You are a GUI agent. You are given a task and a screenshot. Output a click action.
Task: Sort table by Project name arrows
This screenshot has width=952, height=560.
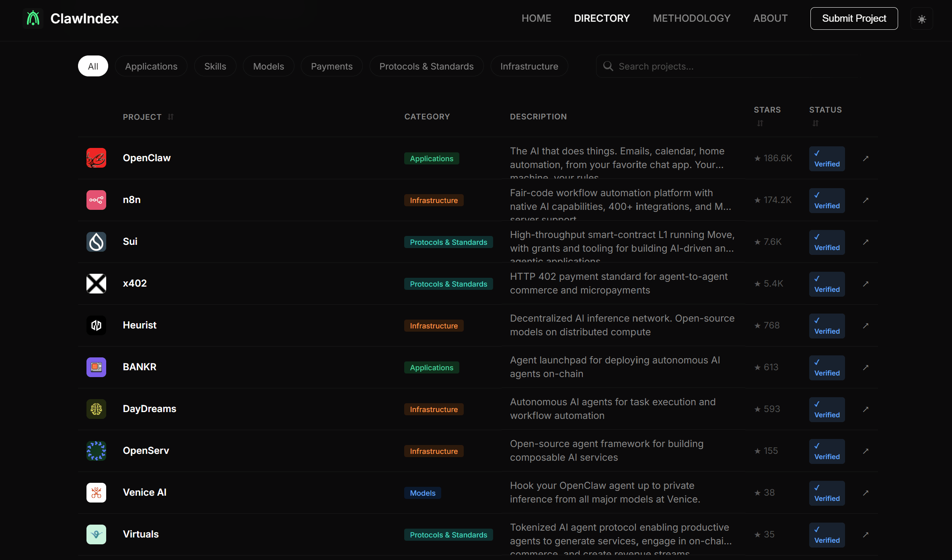171,117
